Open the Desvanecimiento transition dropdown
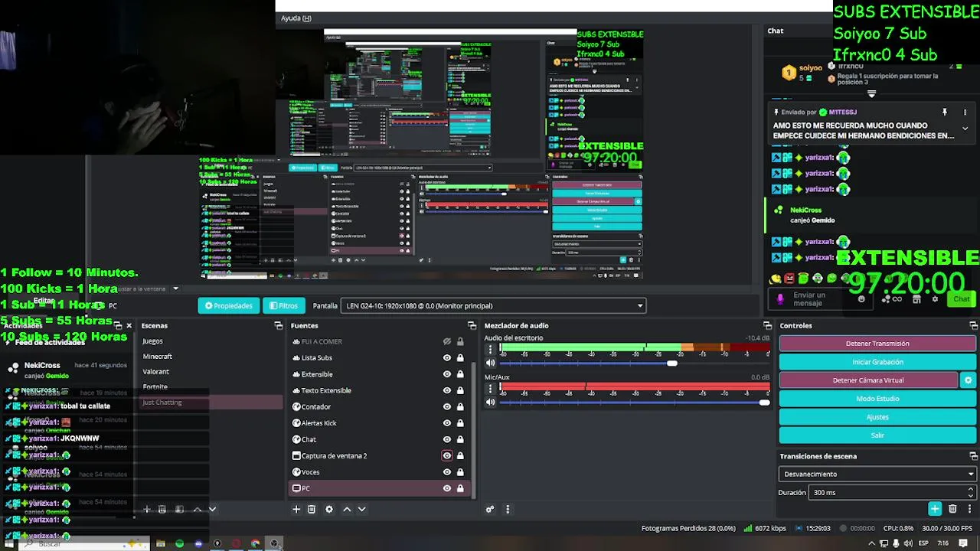This screenshot has height=551, width=980. (x=877, y=474)
